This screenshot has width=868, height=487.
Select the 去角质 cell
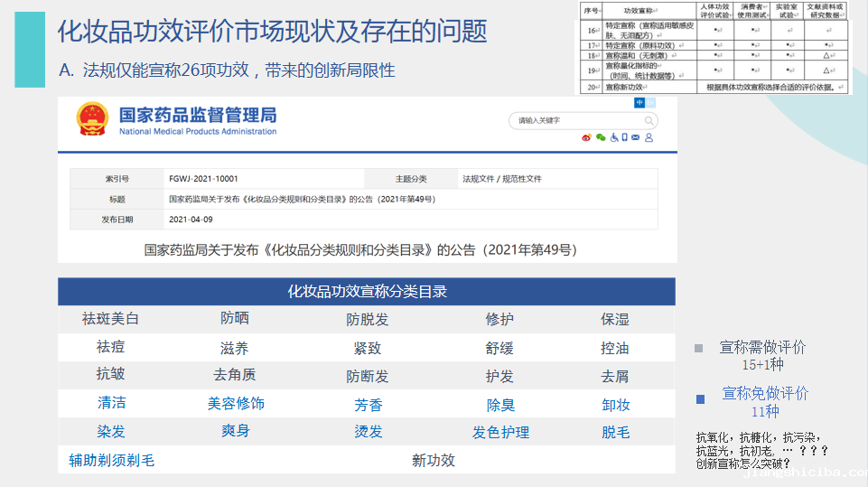[x=235, y=375]
